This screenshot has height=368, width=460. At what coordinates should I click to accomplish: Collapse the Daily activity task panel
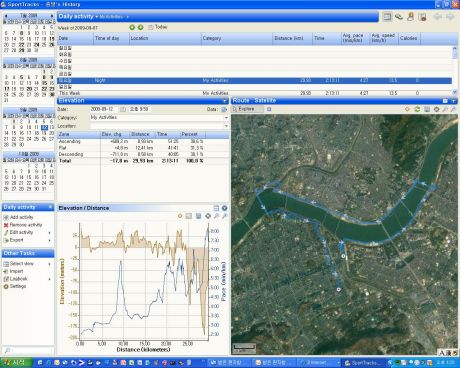click(50, 207)
